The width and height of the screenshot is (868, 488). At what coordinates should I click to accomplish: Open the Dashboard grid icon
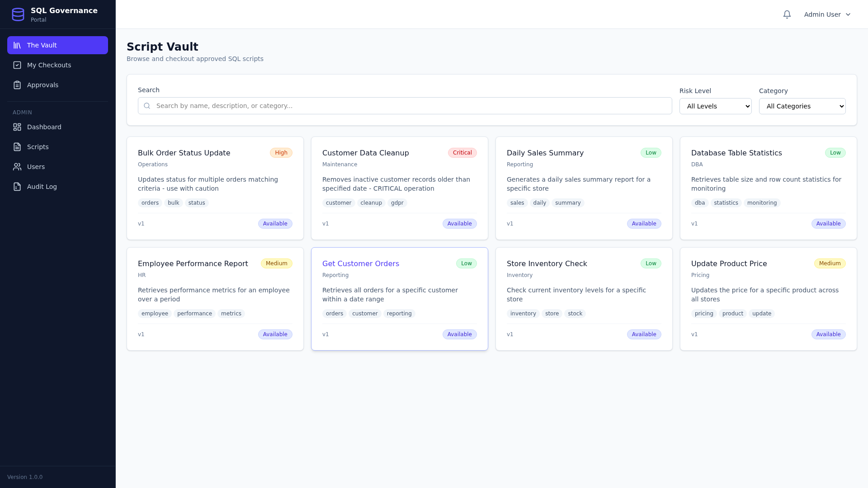[17, 127]
